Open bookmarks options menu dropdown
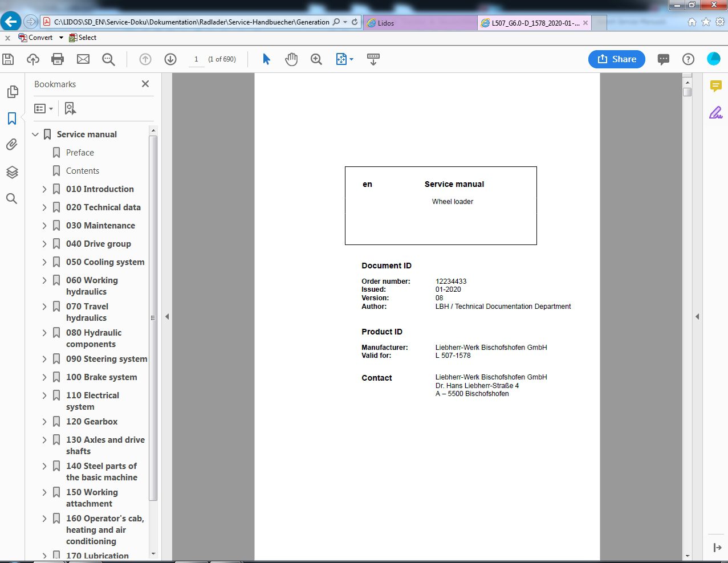Image resolution: width=728 pixels, height=563 pixels. coord(43,108)
